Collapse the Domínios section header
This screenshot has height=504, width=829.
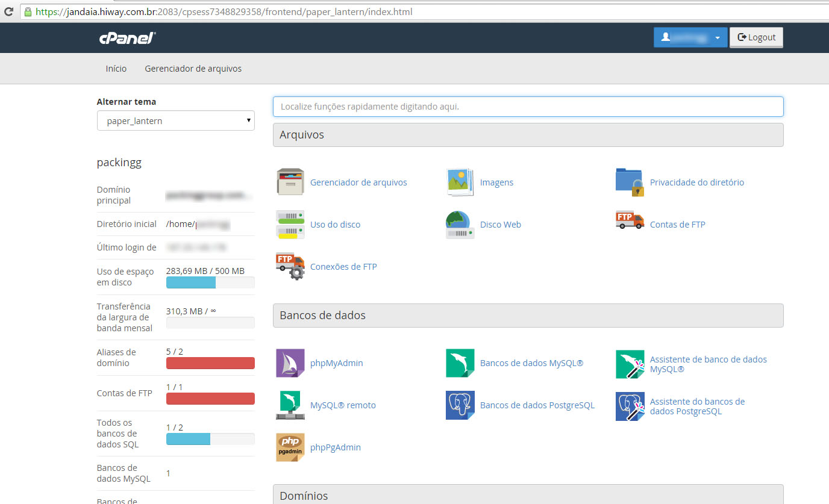(x=528, y=494)
